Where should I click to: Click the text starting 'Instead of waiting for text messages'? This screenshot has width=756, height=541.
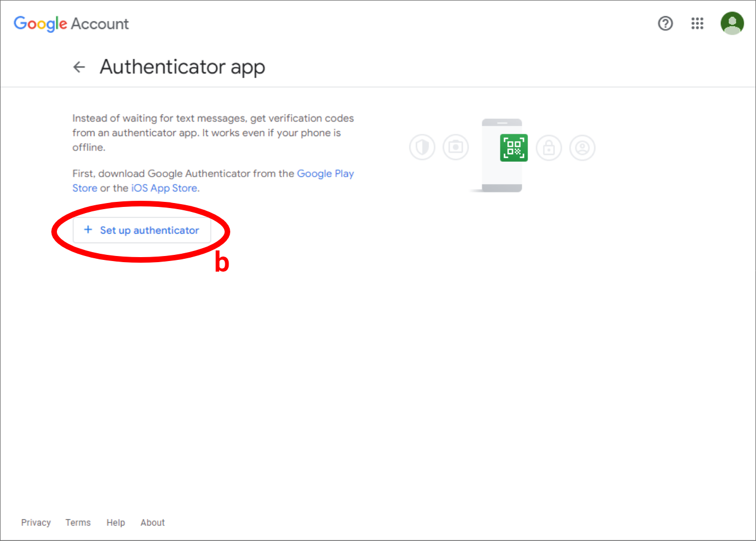coord(213,133)
